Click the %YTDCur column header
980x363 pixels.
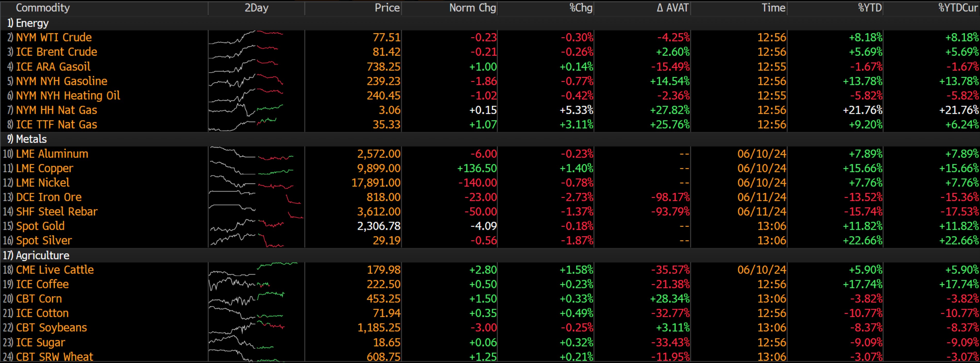[958, 8]
